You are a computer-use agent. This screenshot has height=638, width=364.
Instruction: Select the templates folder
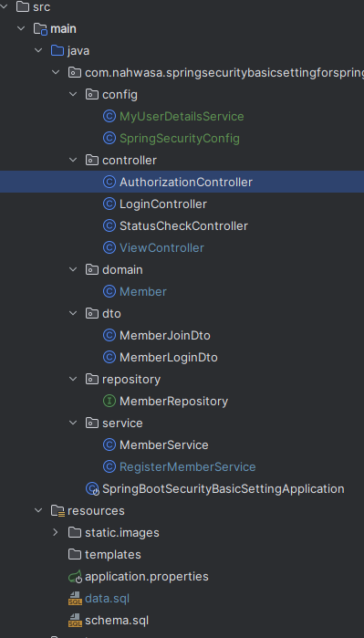(112, 555)
